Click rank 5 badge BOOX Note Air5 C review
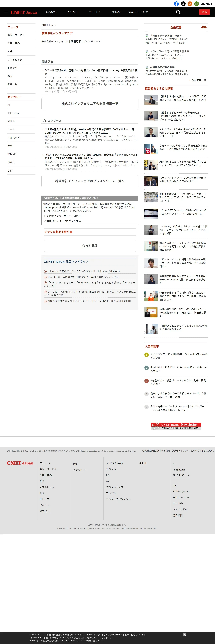Image resolution: width=215 pixels, height=644 pixels. point(146,407)
